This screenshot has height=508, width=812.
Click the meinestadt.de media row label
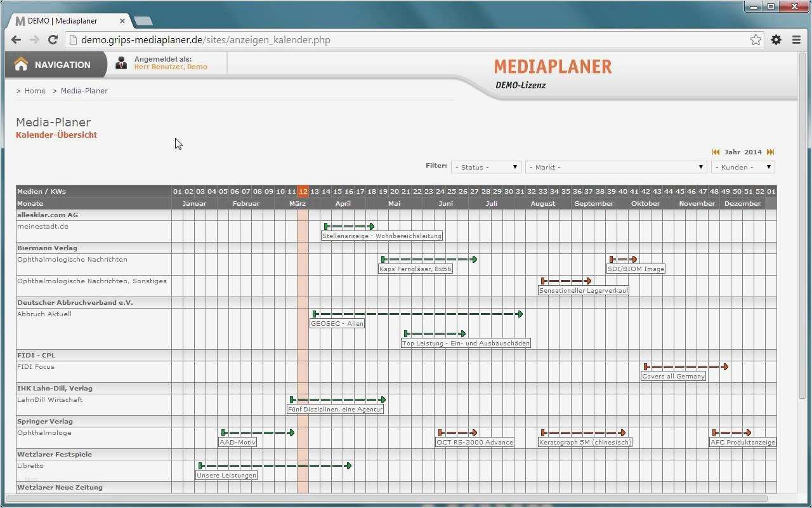(43, 226)
